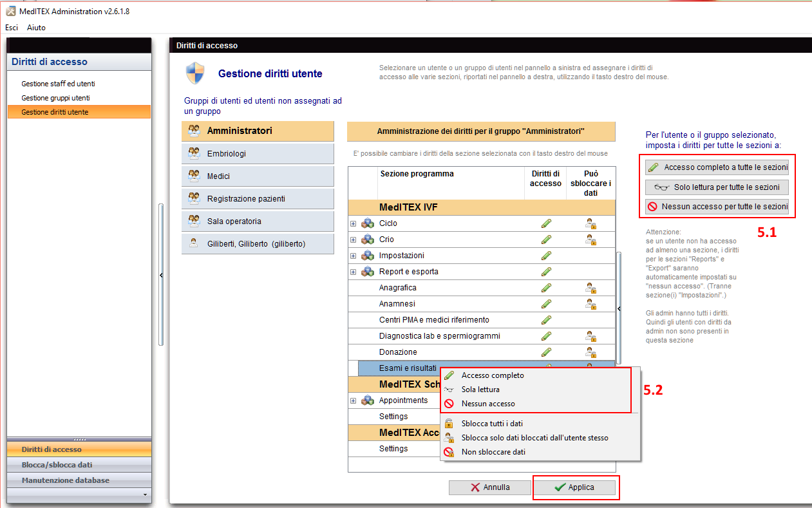This screenshot has width=812, height=508.
Task: Collapse the right info panel with splitter arrow
Action: pos(619,309)
